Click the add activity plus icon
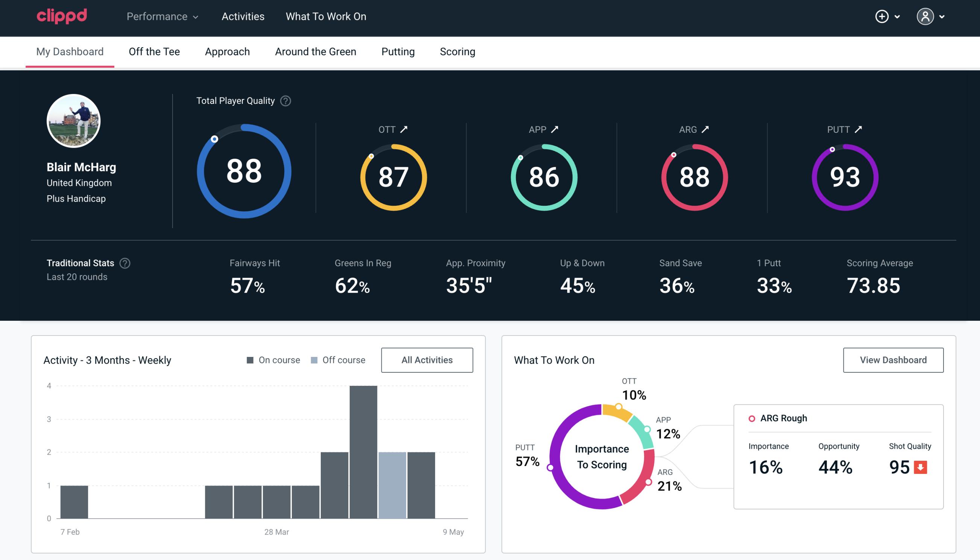Screen dimensions: 980x560 point(882,16)
